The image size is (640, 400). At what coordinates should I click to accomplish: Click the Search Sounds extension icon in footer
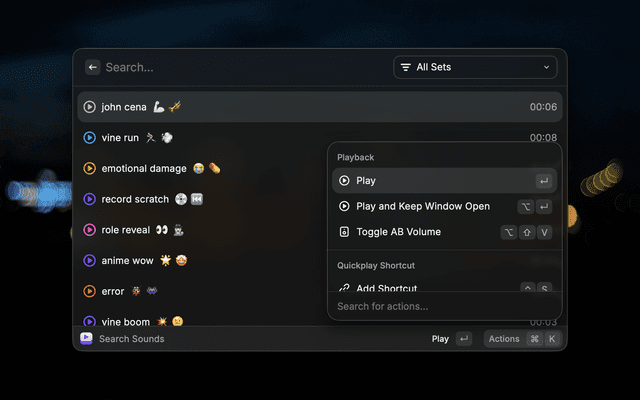[87, 339]
